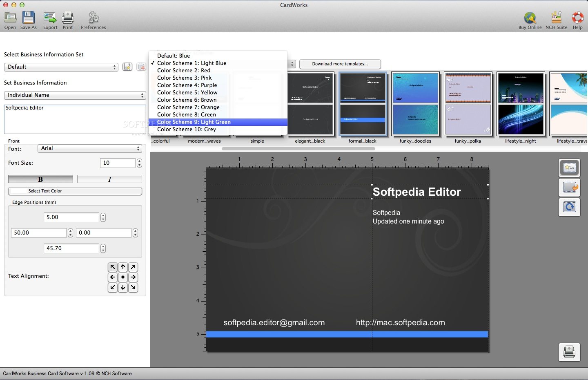This screenshot has width=588, height=380.
Task: Click the Download more templates button
Action: pyautogui.click(x=340, y=64)
